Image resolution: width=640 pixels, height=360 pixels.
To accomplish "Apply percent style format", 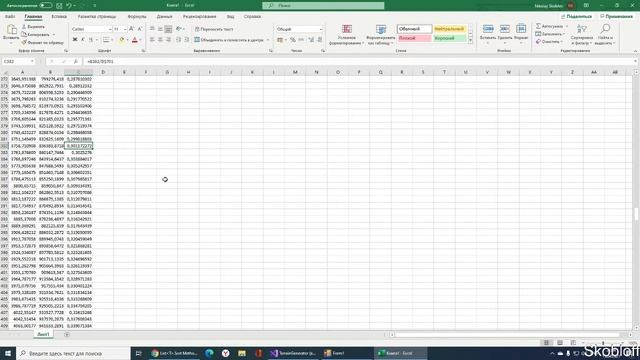I will [293, 40].
